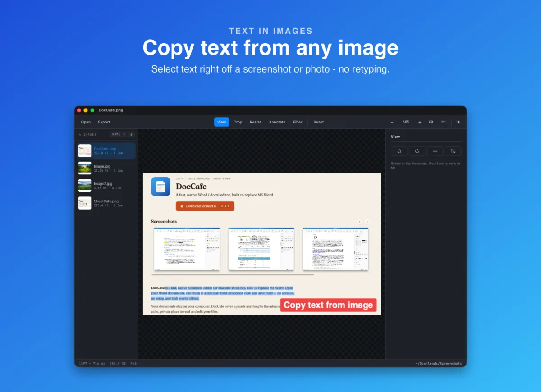Select SheetCafe.png in the image list
Image resolution: width=541 pixels, height=392 pixels.
tap(107, 203)
